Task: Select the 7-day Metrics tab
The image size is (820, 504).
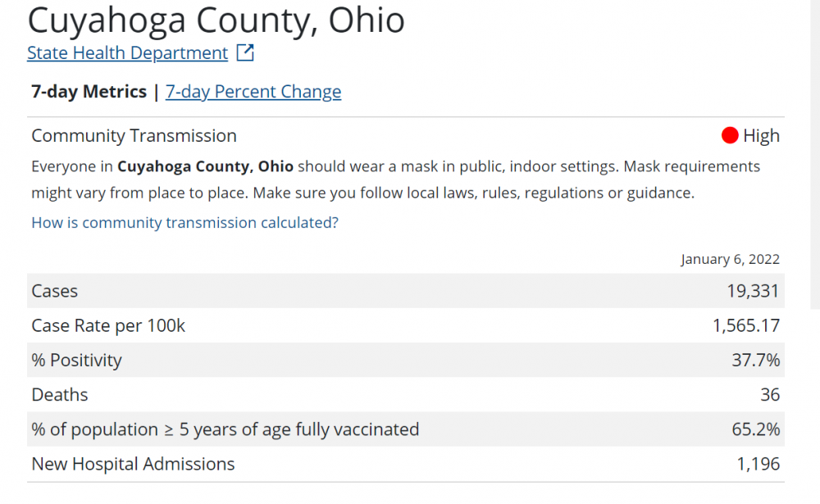Action: pyautogui.click(x=89, y=92)
